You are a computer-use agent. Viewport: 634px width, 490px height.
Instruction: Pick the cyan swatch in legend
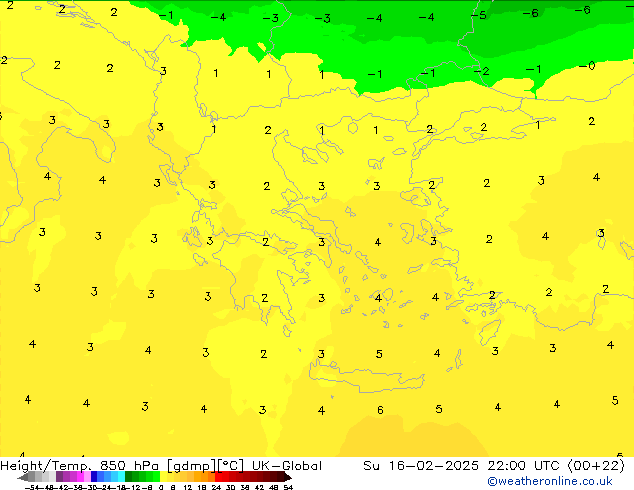tap(121, 476)
